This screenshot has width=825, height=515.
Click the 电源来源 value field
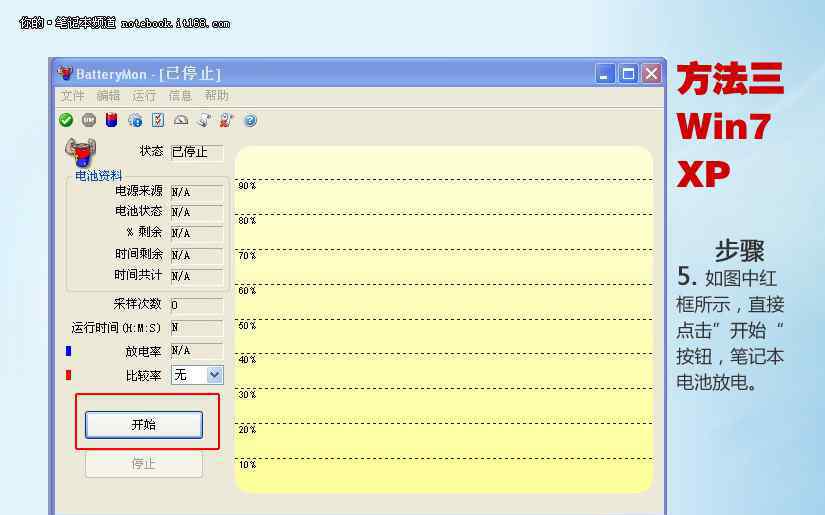point(197,193)
